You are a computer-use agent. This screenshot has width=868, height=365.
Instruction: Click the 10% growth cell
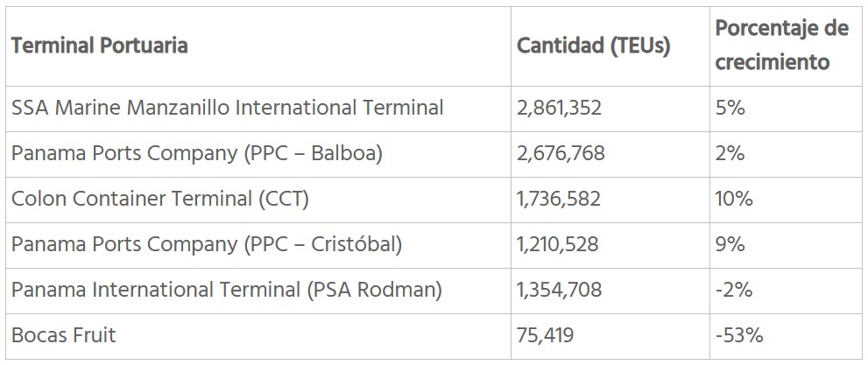coord(733,199)
